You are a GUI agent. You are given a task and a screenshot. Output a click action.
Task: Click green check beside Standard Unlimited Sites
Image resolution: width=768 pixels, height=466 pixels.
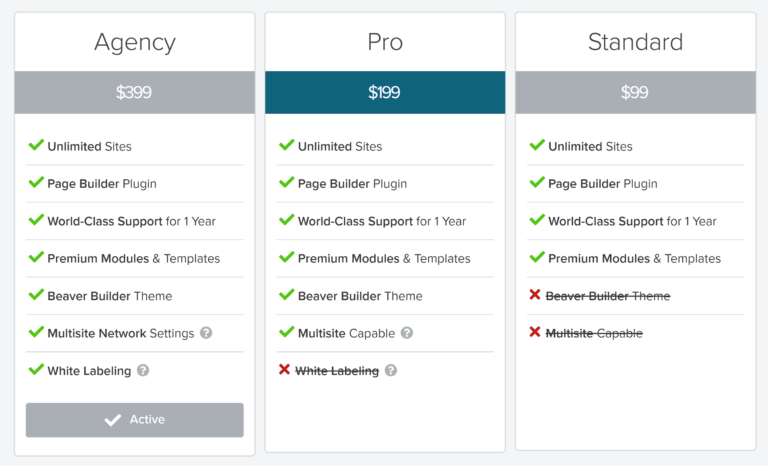pos(537,145)
